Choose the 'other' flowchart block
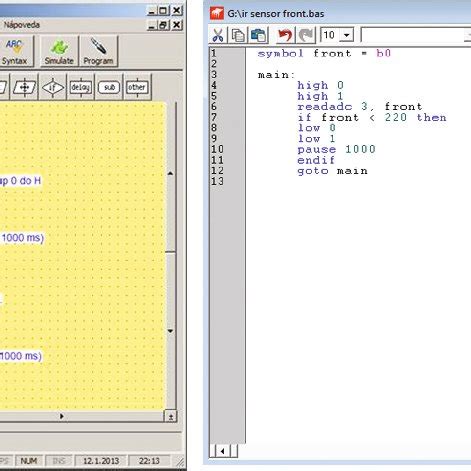Viewport: 471px width, 471px height. tap(137, 88)
